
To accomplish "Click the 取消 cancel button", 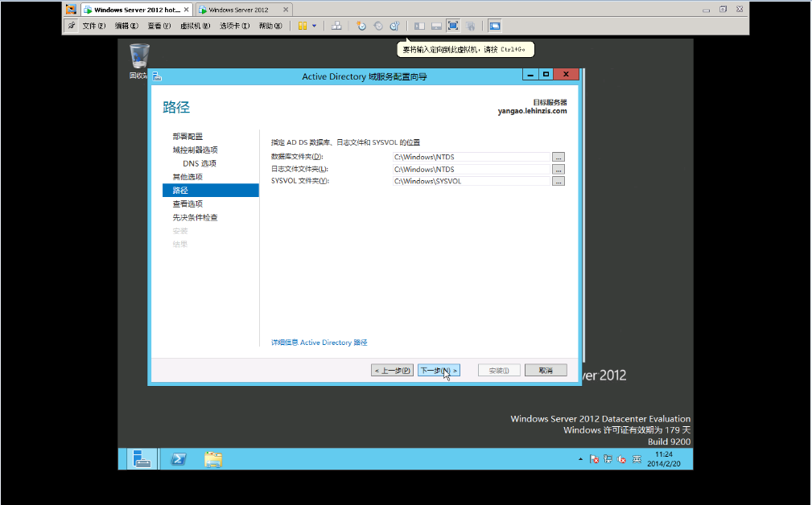I will tap(546, 371).
